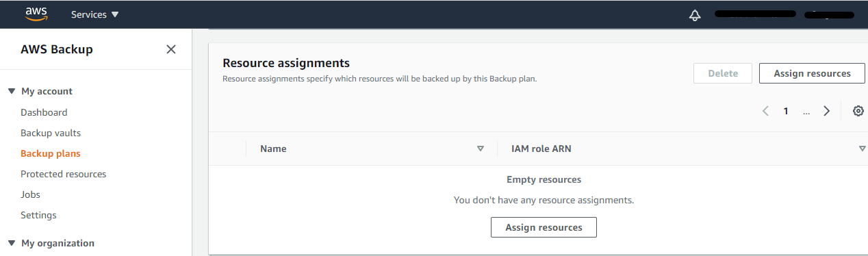Go to Backup vaults
Image resolution: width=868 pixels, height=256 pixels.
pyautogui.click(x=51, y=133)
